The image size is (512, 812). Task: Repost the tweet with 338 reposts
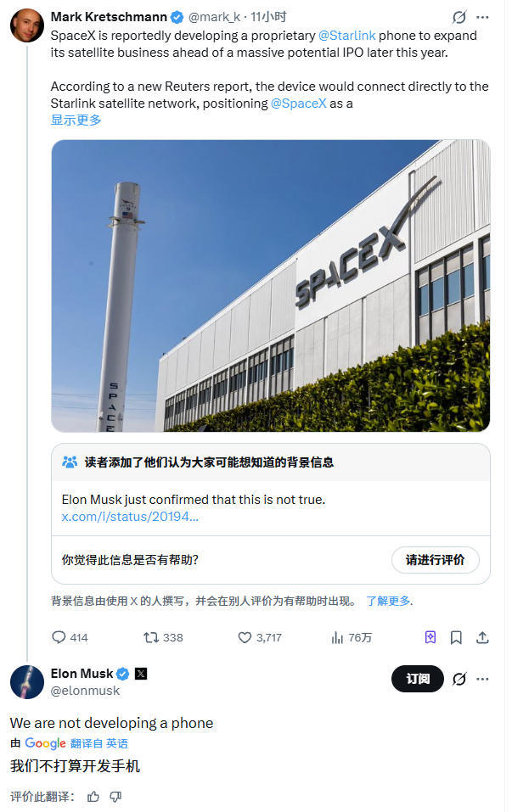pyautogui.click(x=151, y=637)
